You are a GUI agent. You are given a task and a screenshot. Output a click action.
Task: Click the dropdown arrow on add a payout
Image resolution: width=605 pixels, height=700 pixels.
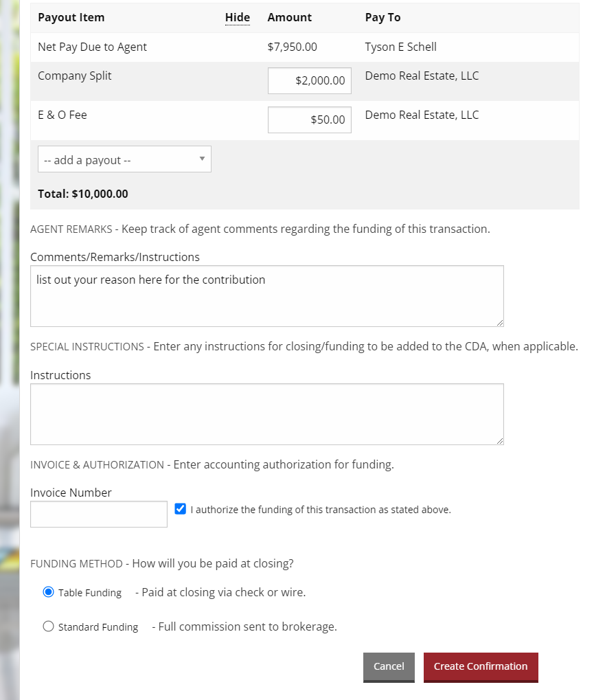click(x=202, y=159)
